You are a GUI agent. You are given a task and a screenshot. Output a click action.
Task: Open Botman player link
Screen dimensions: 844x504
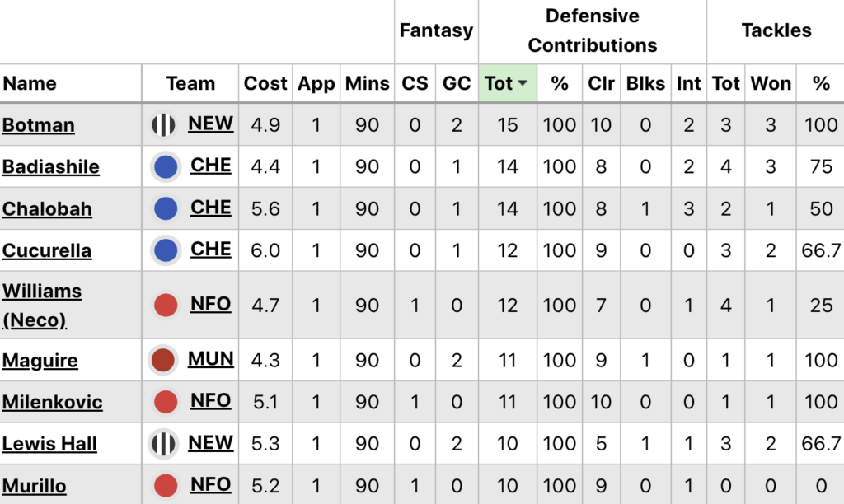click(x=39, y=125)
